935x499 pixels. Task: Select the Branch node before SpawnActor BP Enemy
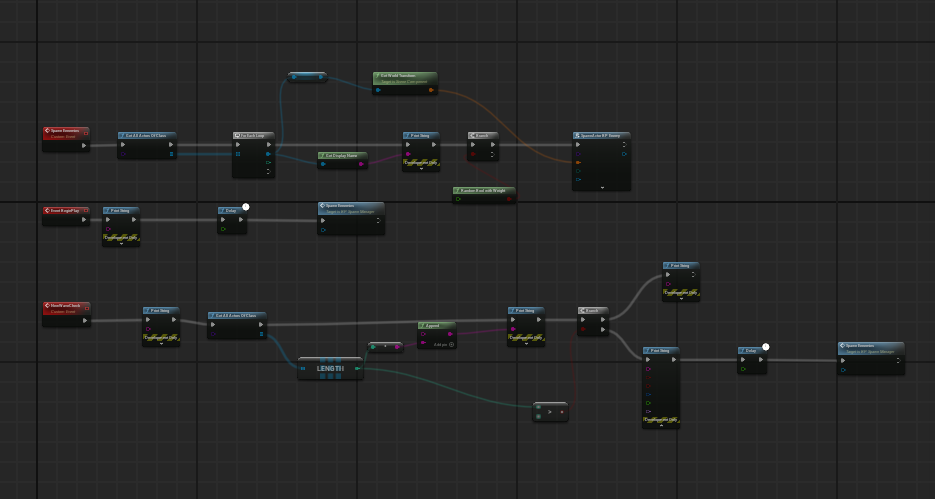click(483, 146)
